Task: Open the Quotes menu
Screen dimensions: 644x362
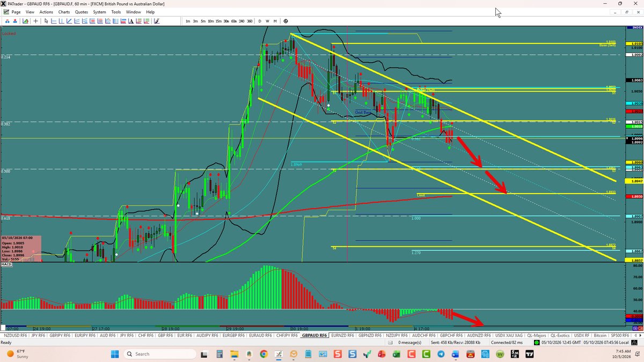Action: (82, 12)
